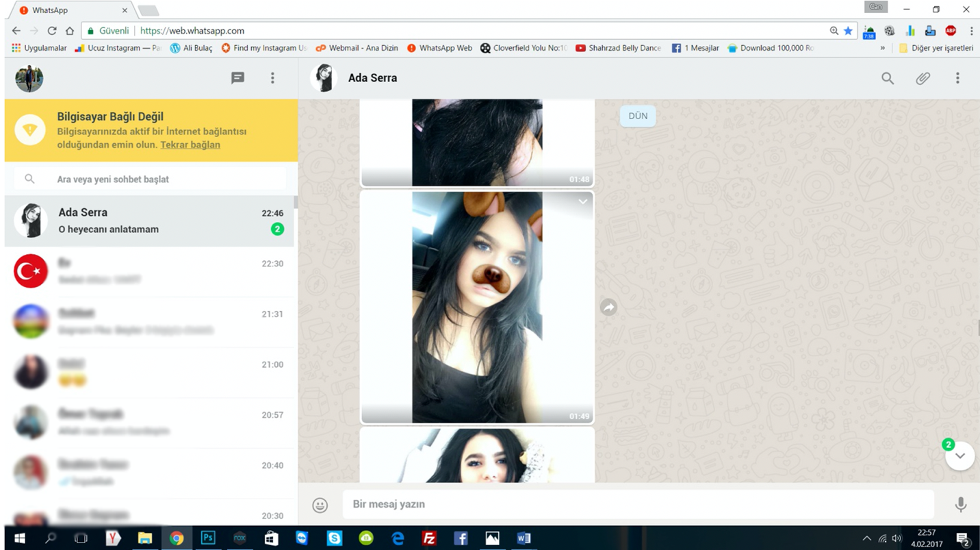Image resolution: width=980 pixels, height=550 pixels.
Task: Click the Ada Serra name in the chat header
Action: [372, 78]
